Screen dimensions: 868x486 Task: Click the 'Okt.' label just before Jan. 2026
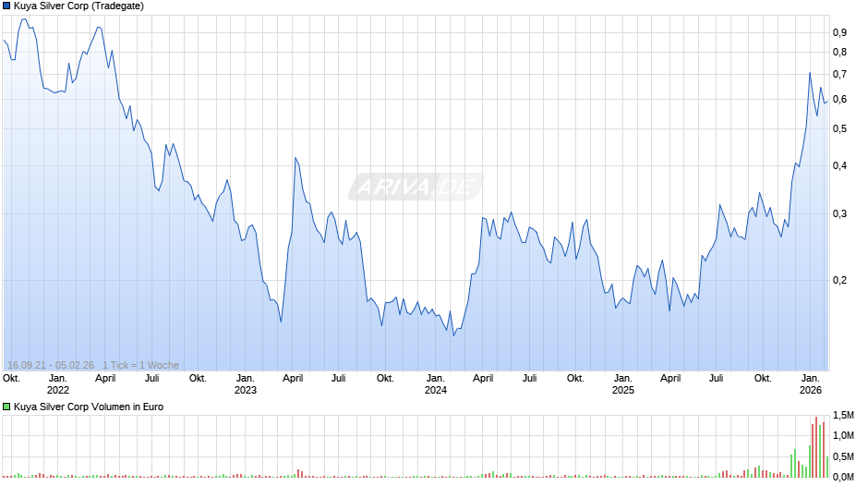click(x=763, y=379)
